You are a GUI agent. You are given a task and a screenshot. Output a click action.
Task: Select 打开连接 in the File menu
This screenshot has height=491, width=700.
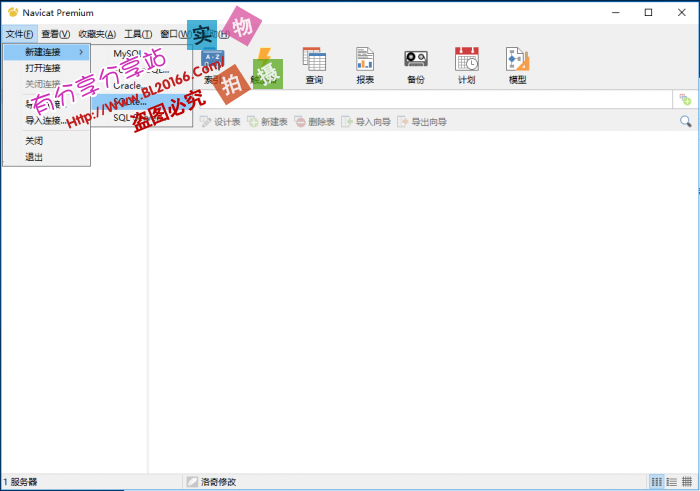[47, 68]
